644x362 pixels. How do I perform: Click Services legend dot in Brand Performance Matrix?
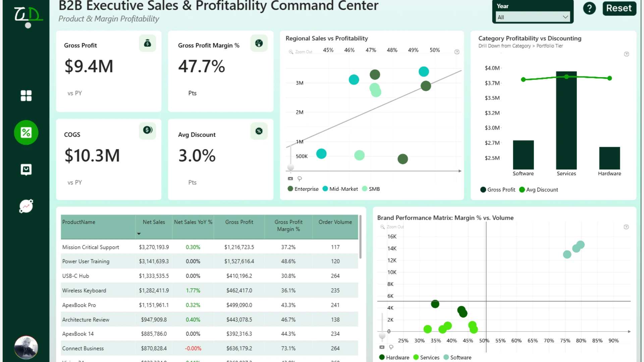pyautogui.click(x=416, y=357)
